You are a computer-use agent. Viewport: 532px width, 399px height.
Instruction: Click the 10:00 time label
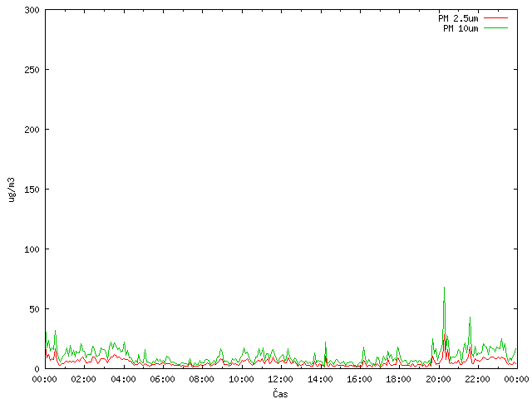coord(241,379)
